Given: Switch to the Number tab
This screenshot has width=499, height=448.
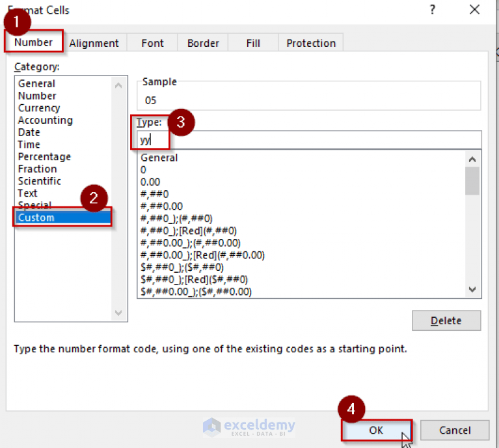Looking at the screenshot, I should coord(33,42).
